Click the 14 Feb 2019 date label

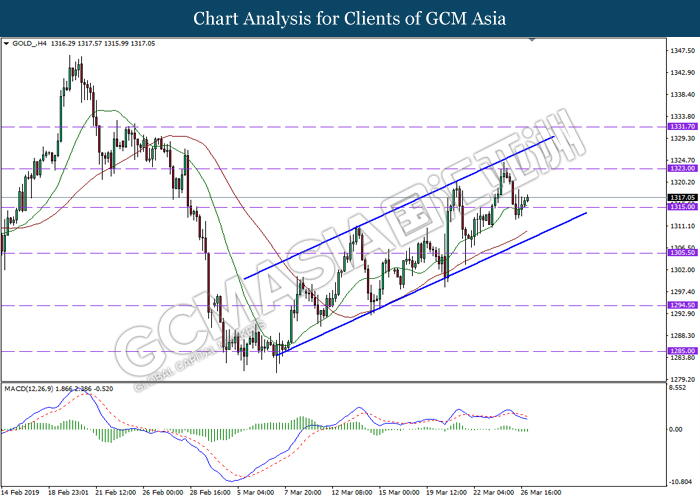click(21, 493)
